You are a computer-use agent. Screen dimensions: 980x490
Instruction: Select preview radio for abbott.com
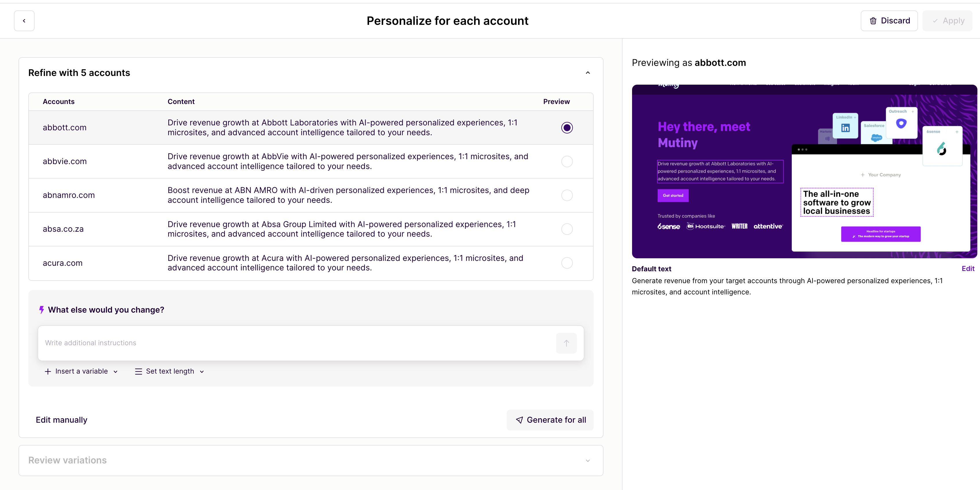click(567, 127)
